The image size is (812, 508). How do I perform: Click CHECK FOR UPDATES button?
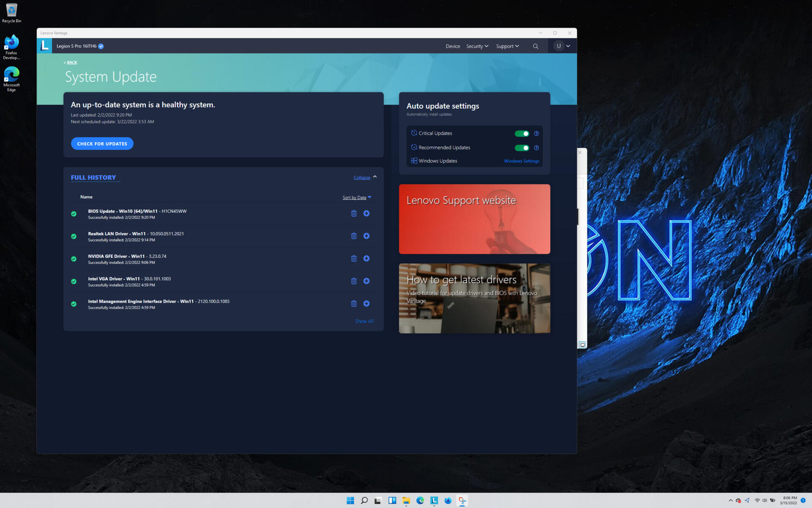pos(102,144)
